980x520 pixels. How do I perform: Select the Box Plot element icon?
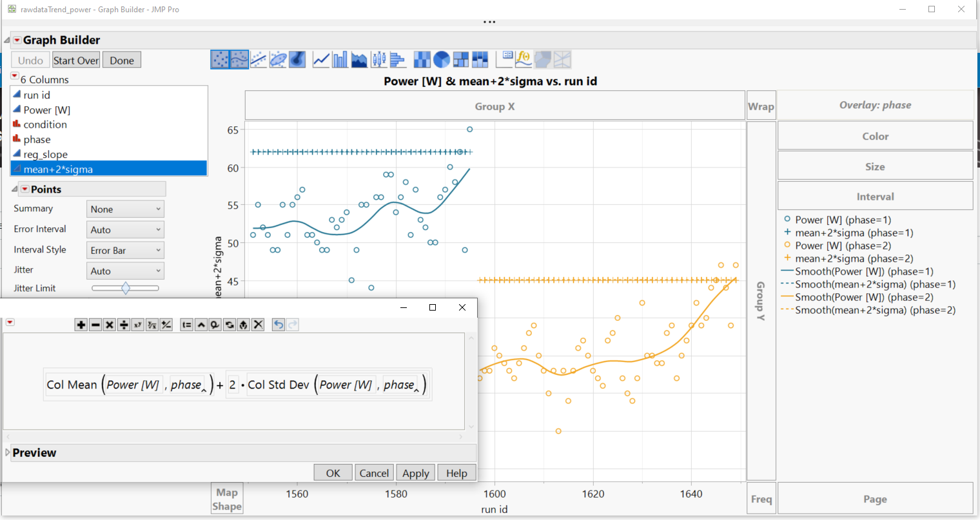pyautogui.click(x=379, y=59)
